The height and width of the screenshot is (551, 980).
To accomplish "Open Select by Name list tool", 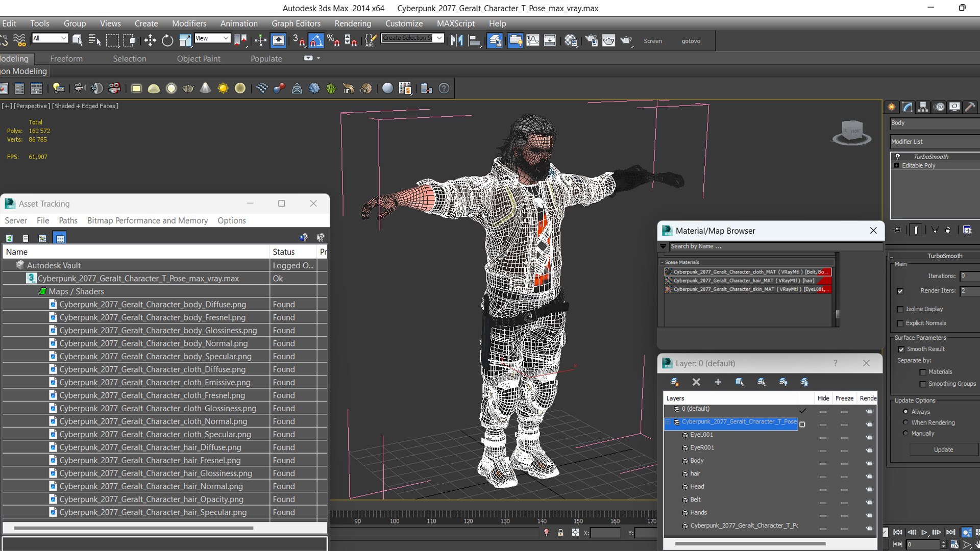I will point(94,40).
